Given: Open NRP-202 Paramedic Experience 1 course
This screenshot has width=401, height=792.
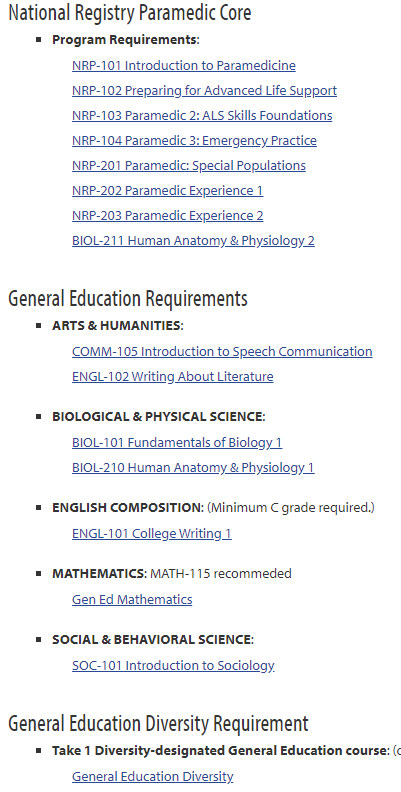Looking at the screenshot, I should point(168,191).
